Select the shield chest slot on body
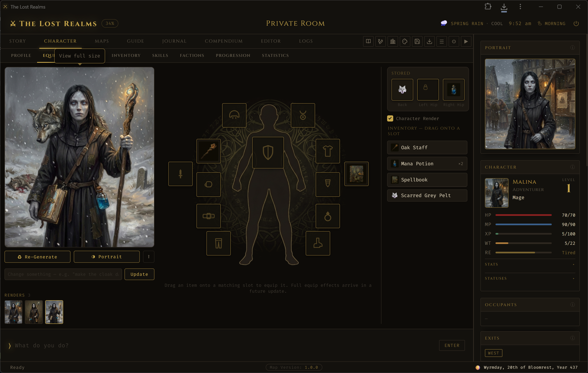588x373 pixels. coord(268,152)
